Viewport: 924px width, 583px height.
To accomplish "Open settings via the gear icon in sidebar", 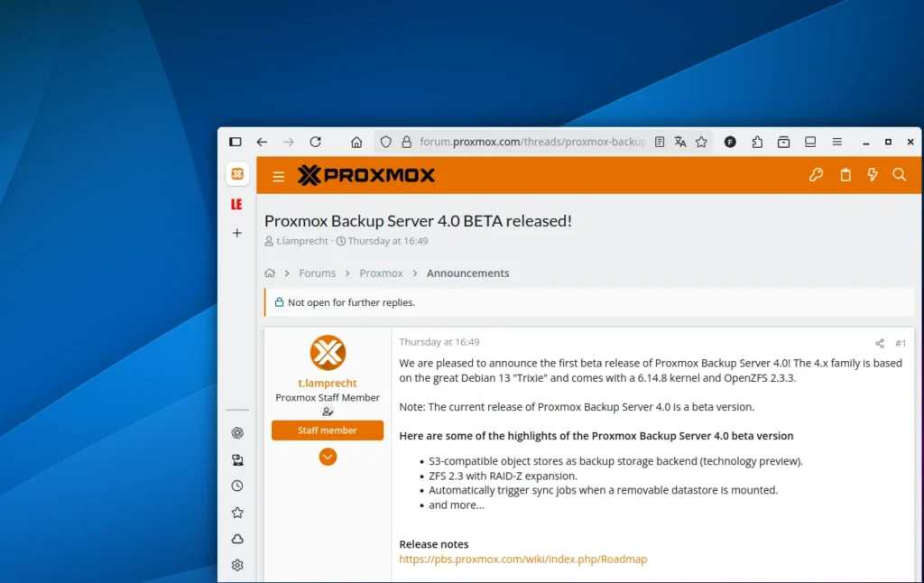I will pyautogui.click(x=236, y=565).
